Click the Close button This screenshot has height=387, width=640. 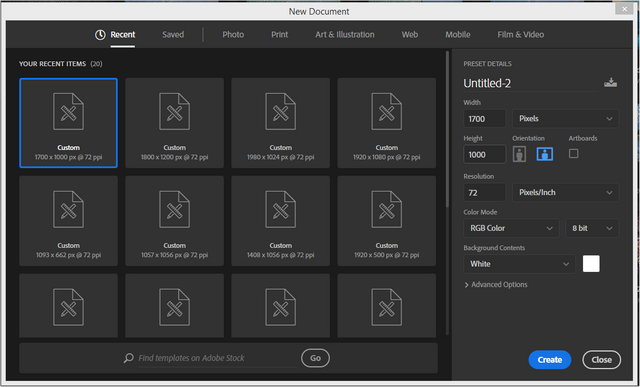tap(602, 360)
